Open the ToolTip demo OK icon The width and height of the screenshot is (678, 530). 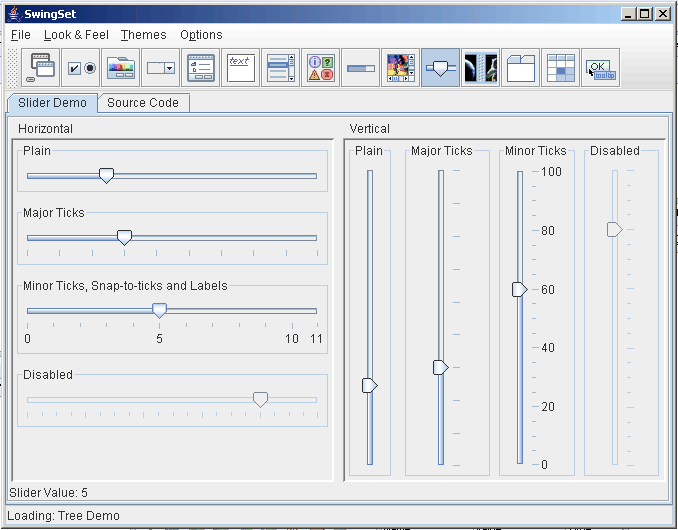click(x=601, y=68)
